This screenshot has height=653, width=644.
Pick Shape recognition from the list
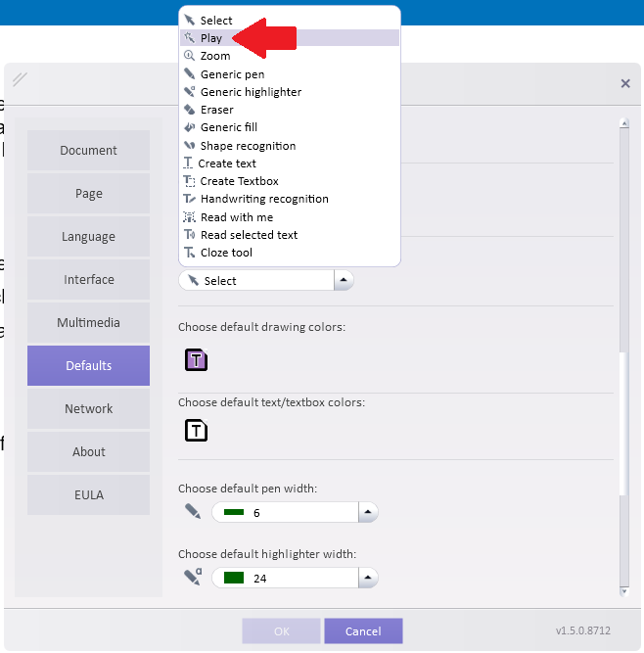coord(248,146)
